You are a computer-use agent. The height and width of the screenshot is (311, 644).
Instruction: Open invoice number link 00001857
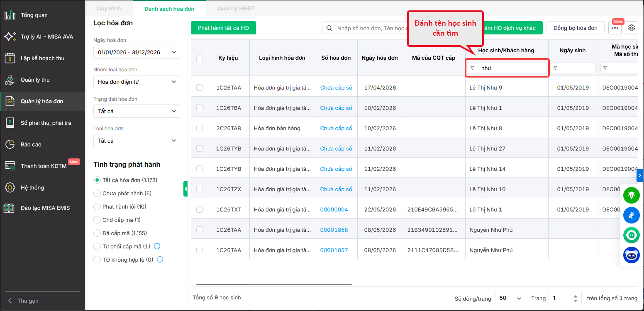tap(334, 250)
